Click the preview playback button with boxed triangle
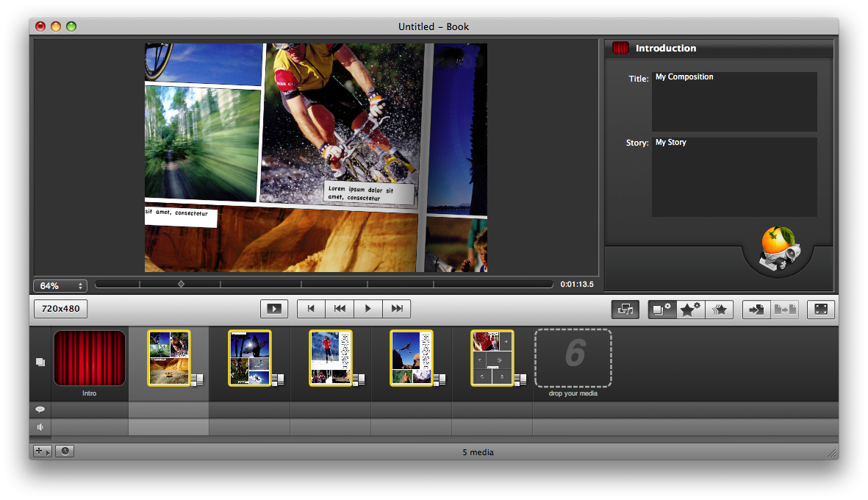868x500 pixels. pos(274,310)
